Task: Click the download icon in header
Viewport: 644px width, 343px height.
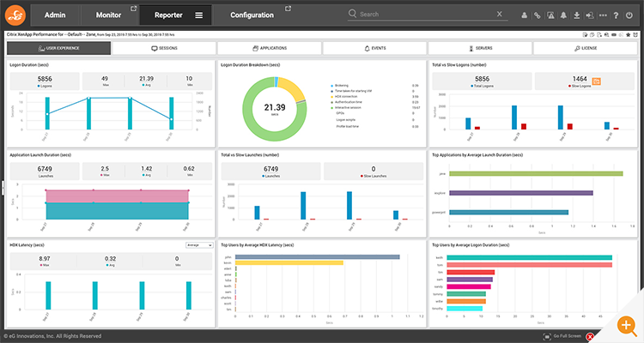Action: pos(577,15)
